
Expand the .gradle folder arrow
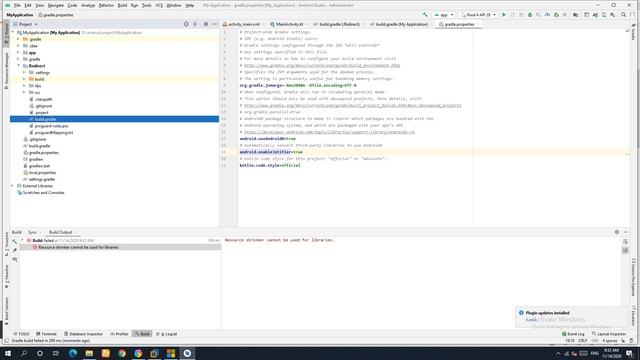tap(18, 39)
